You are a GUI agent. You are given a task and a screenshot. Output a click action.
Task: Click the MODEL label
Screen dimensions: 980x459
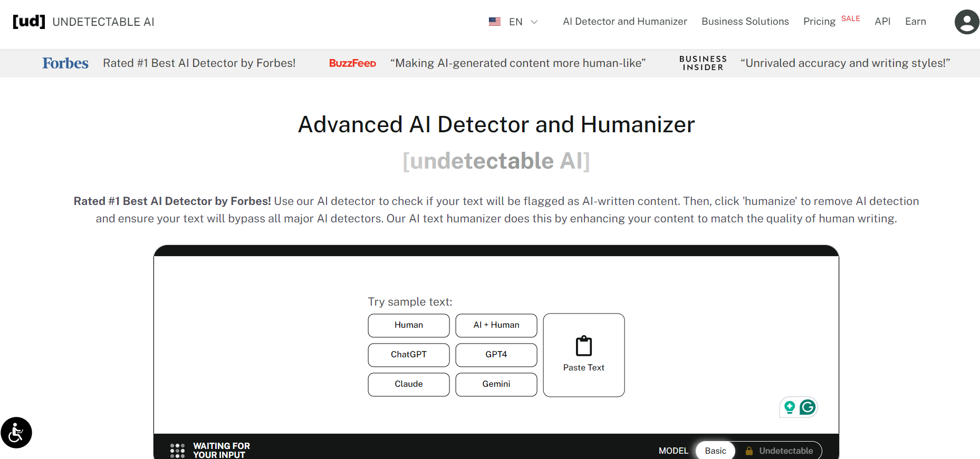(x=674, y=451)
